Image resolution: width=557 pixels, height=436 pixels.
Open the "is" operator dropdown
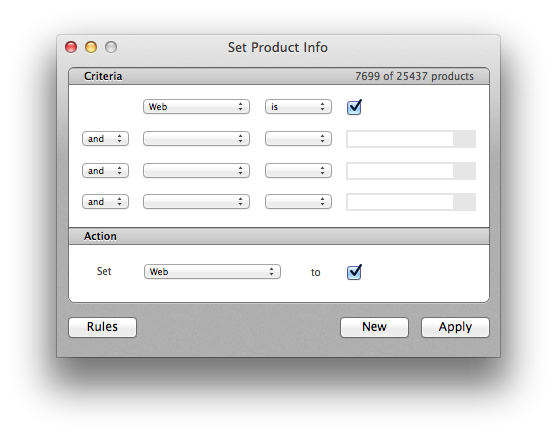pos(298,107)
